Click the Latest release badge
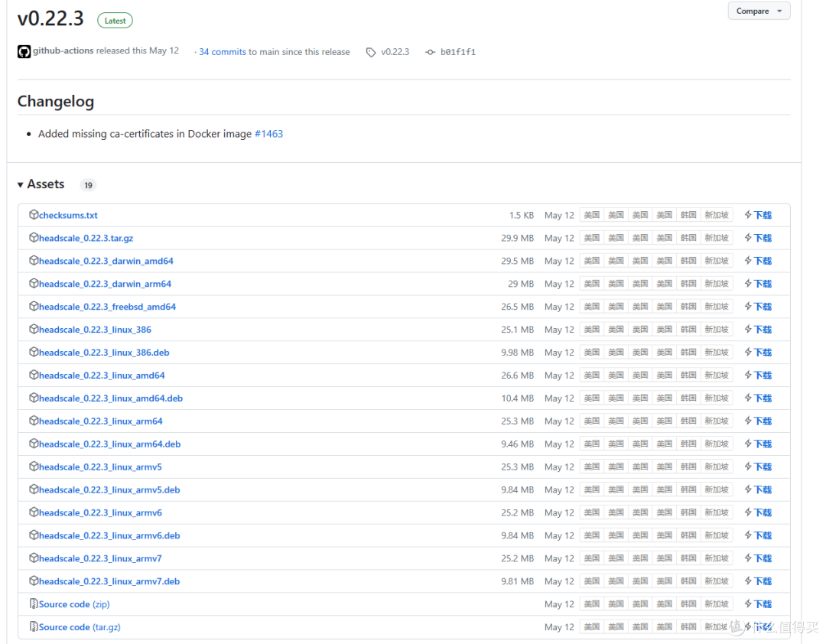The image size is (826, 644). (x=115, y=21)
